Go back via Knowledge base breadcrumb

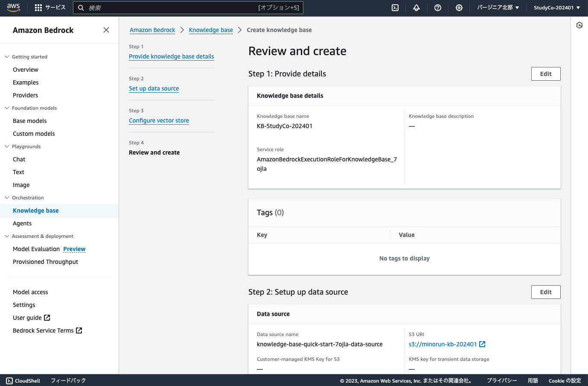(x=211, y=30)
